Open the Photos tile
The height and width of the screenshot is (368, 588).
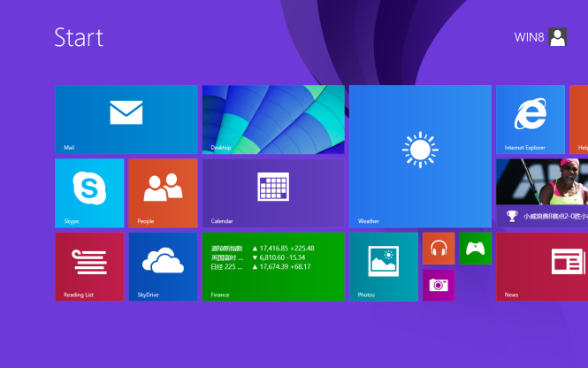(x=383, y=266)
